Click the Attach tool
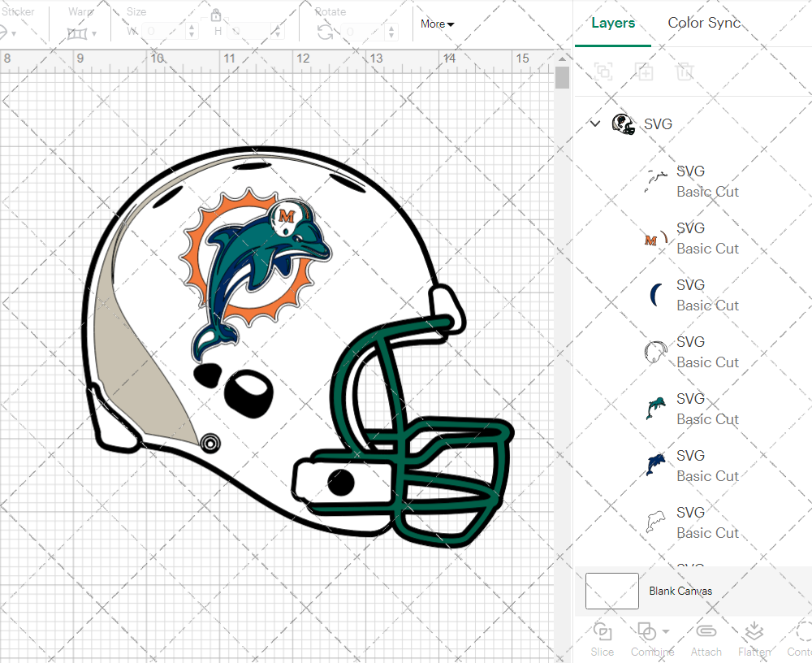 pos(706,639)
